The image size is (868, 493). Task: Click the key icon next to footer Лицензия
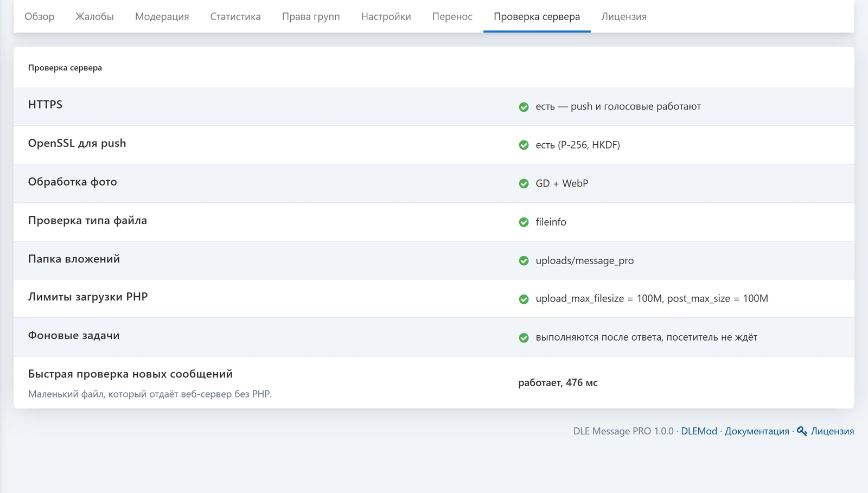(802, 431)
